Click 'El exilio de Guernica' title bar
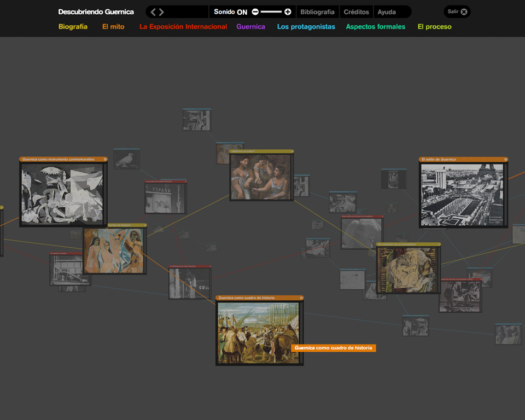 click(463, 160)
